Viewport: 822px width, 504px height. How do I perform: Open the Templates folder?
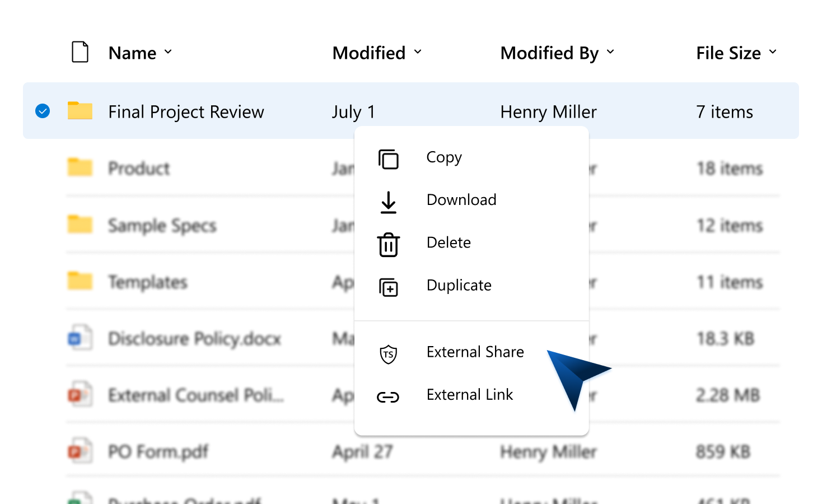(148, 282)
